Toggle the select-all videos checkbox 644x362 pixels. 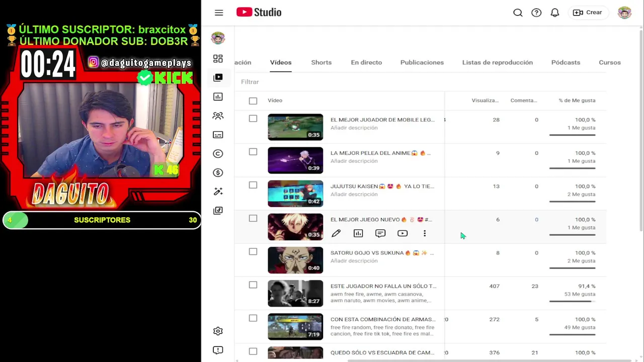tap(253, 101)
